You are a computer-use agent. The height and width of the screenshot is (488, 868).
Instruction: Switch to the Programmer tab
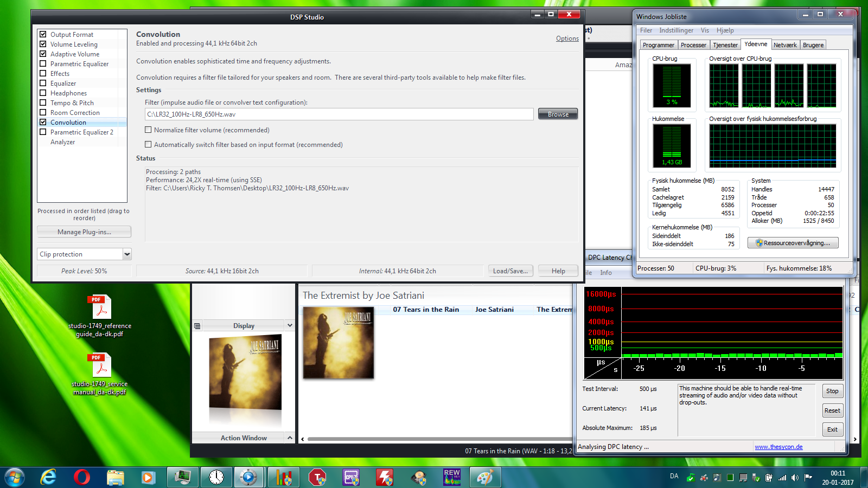click(659, 45)
